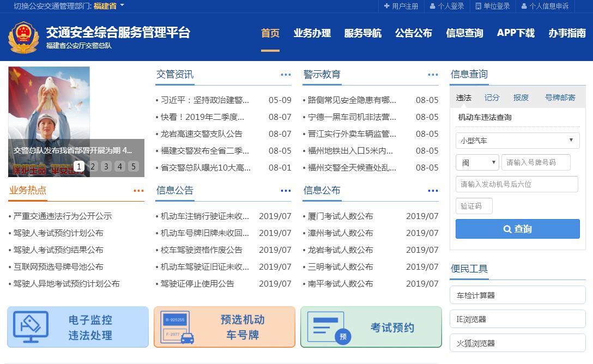Switch carousel to slide 3
This screenshot has height=364, width=593.
106,166
